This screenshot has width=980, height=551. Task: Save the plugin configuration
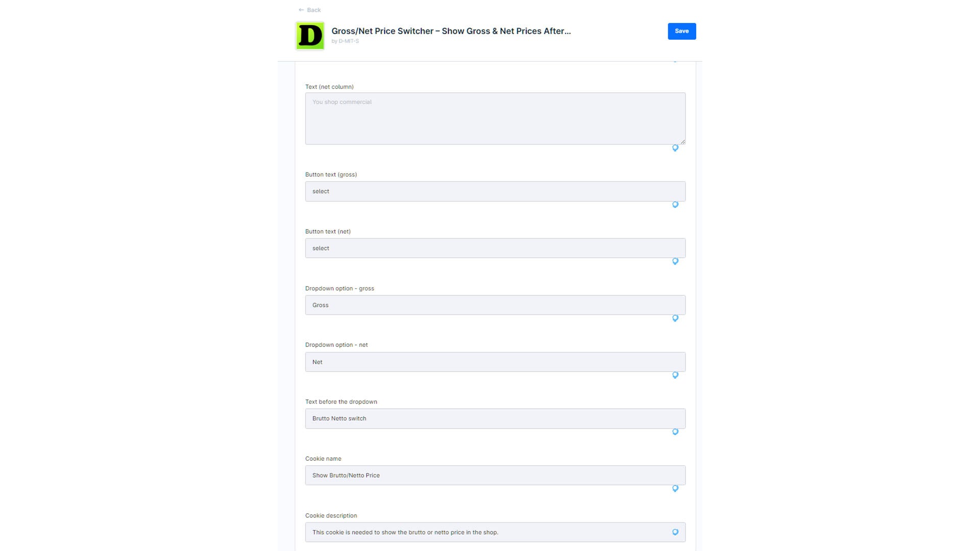coord(681,31)
